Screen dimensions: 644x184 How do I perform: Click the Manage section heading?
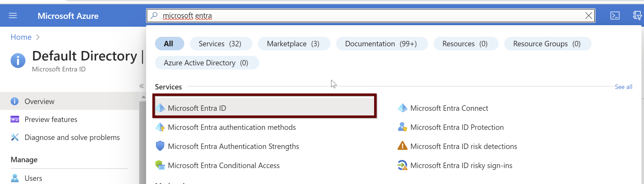[24, 160]
